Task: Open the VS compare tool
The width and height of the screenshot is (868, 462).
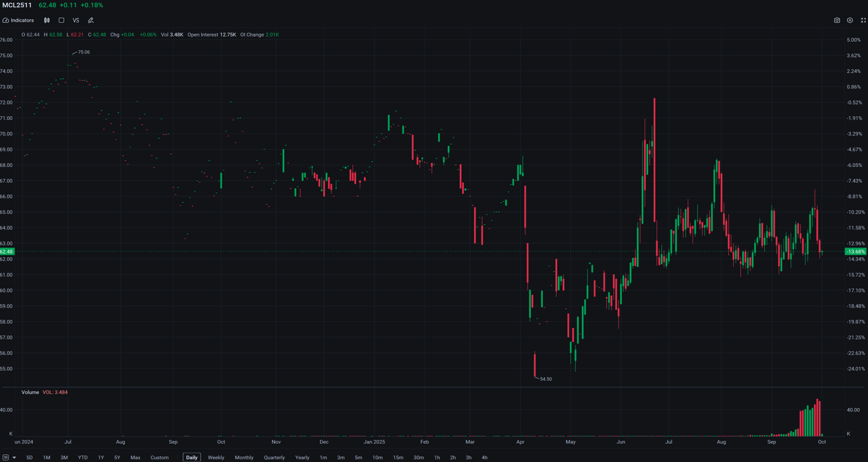Action: [x=76, y=21]
